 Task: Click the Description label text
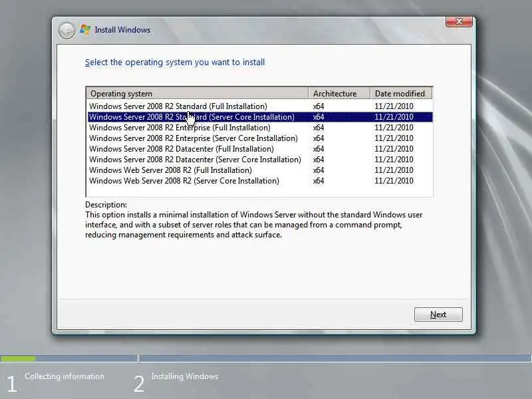click(106, 205)
